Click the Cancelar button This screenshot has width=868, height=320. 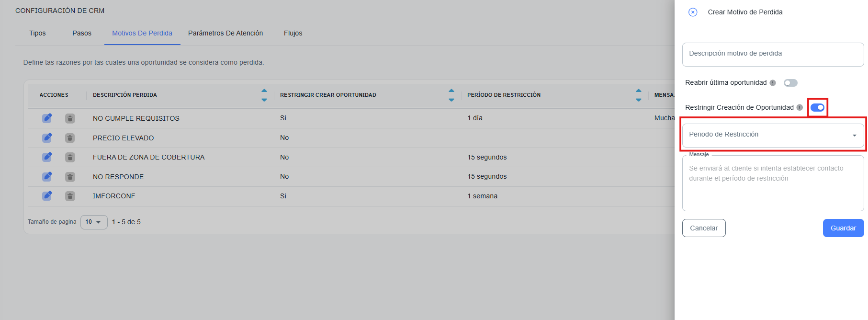704,228
